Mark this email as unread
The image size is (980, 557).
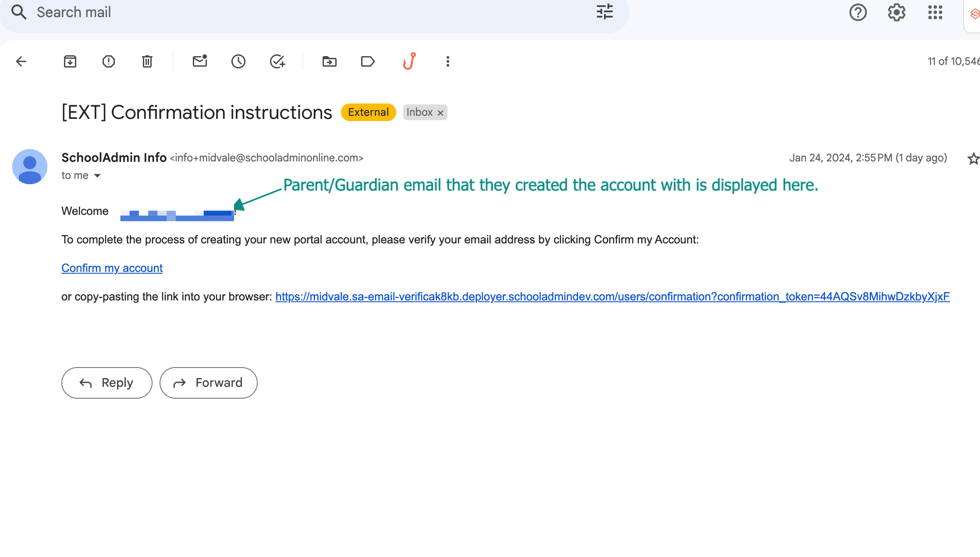click(200, 61)
